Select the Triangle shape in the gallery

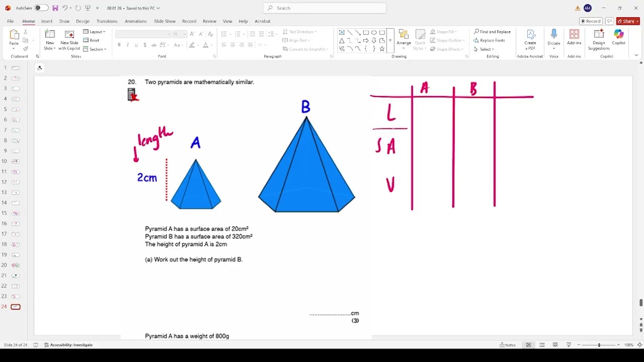point(342,41)
